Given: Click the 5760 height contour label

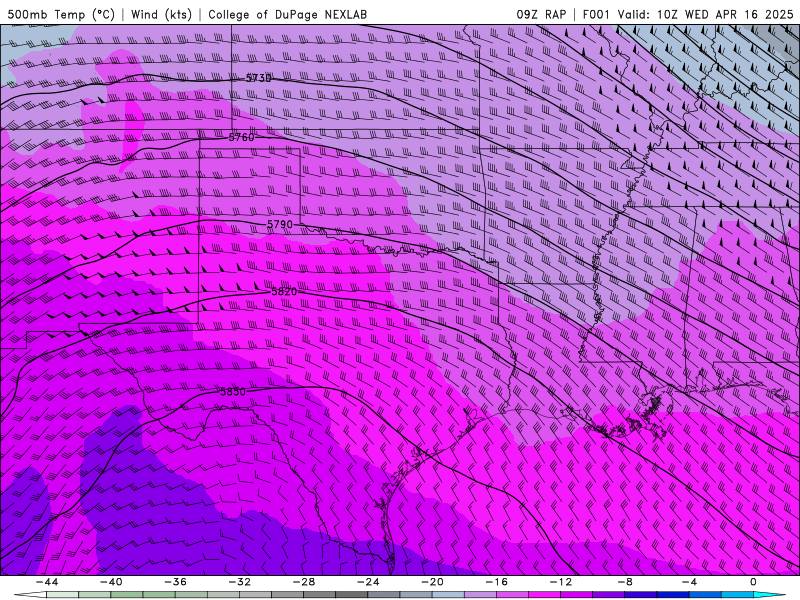Looking at the screenshot, I should point(241,137).
